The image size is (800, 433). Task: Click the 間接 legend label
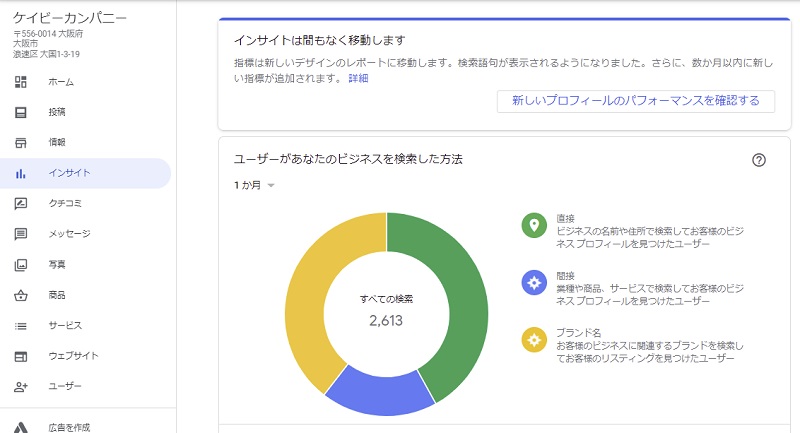pyautogui.click(x=565, y=275)
